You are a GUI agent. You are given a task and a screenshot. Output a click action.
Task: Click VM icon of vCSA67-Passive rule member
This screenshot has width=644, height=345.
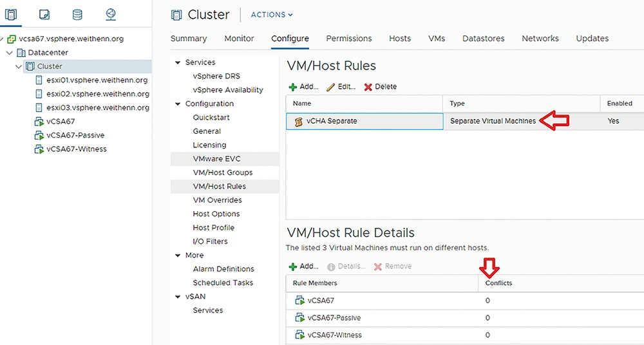pyautogui.click(x=300, y=317)
